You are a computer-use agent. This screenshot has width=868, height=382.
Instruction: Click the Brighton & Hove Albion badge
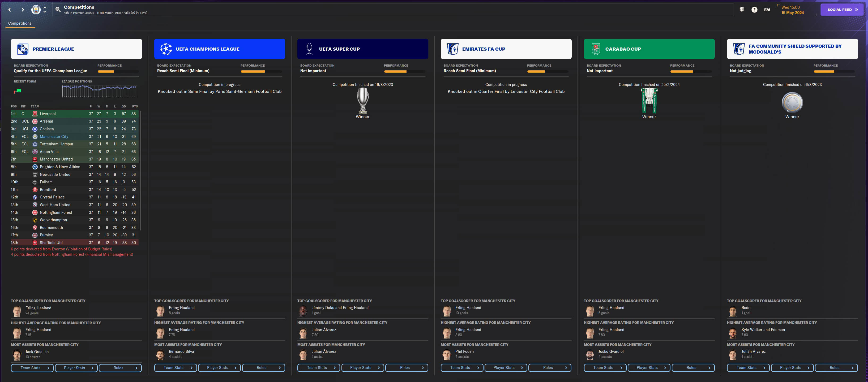point(35,167)
